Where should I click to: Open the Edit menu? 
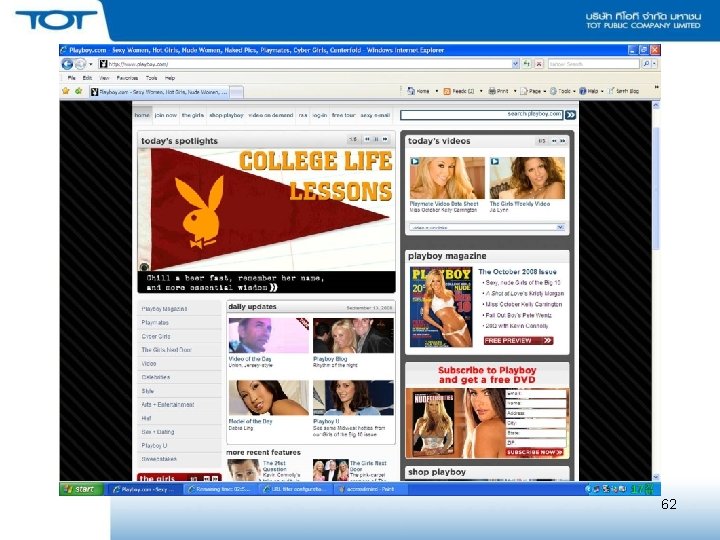click(x=87, y=78)
